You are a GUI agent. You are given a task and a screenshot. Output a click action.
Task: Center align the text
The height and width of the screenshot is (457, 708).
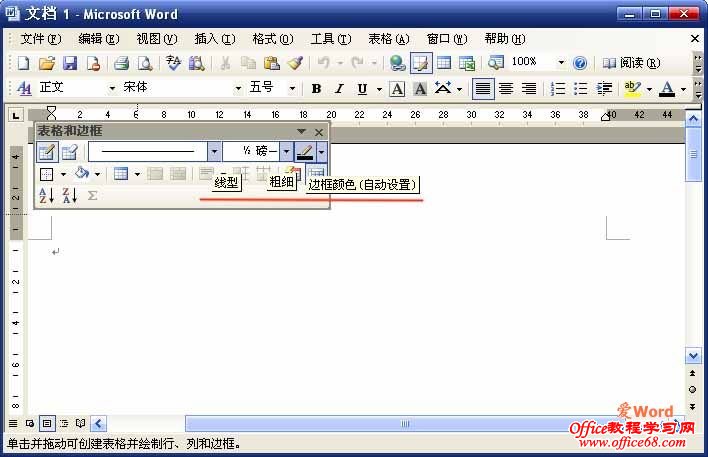(506, 89)
